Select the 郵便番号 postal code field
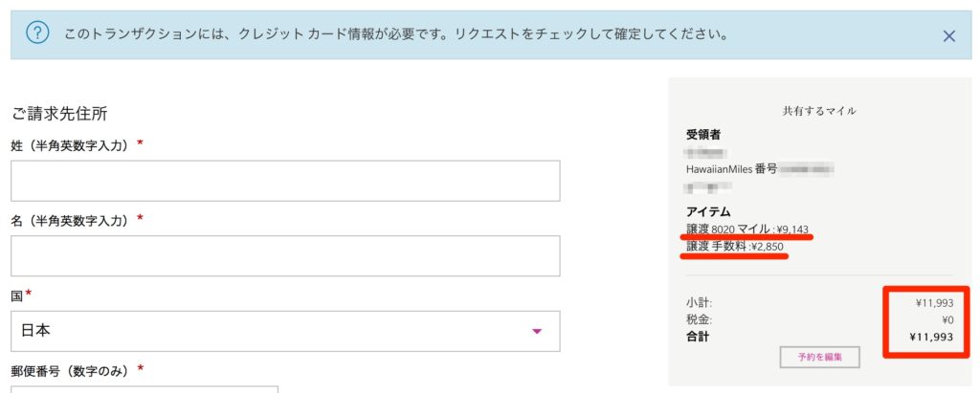The image size is (980, 393). tap(145, 389)
